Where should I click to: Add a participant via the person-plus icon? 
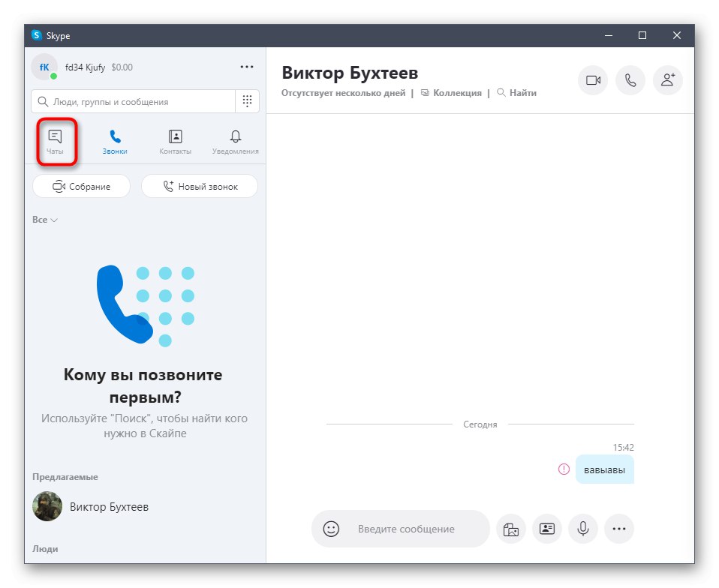click(668, 80)
